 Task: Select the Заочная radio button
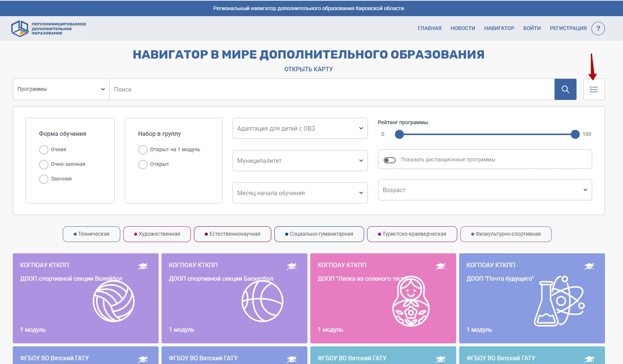(x=44, y=179)
